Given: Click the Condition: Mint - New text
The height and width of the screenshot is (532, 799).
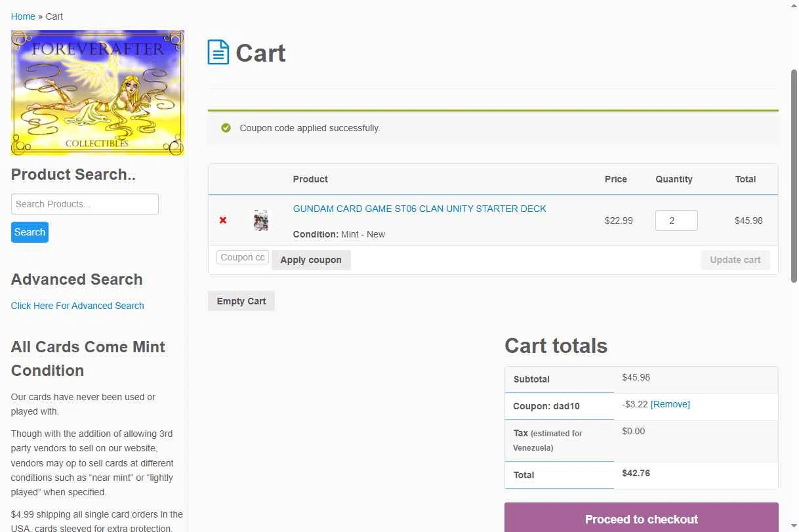Looking at the screenshot, I should pyautogui.click(x=339, y=234).
